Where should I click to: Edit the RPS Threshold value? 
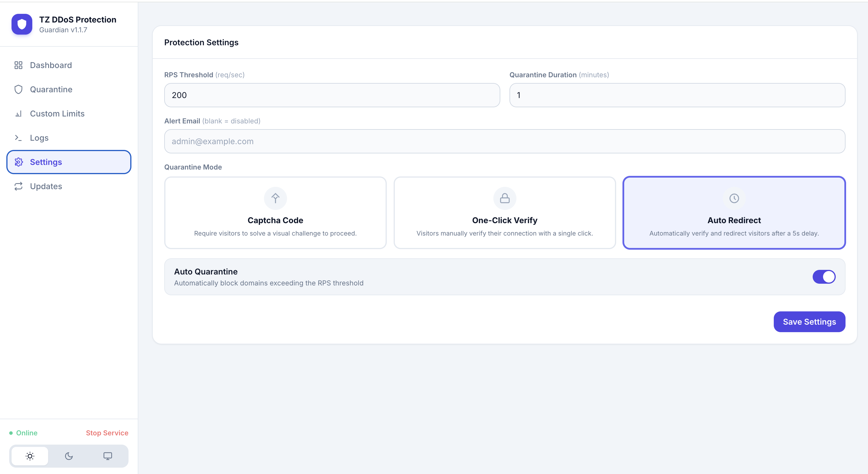click(332, 95)
